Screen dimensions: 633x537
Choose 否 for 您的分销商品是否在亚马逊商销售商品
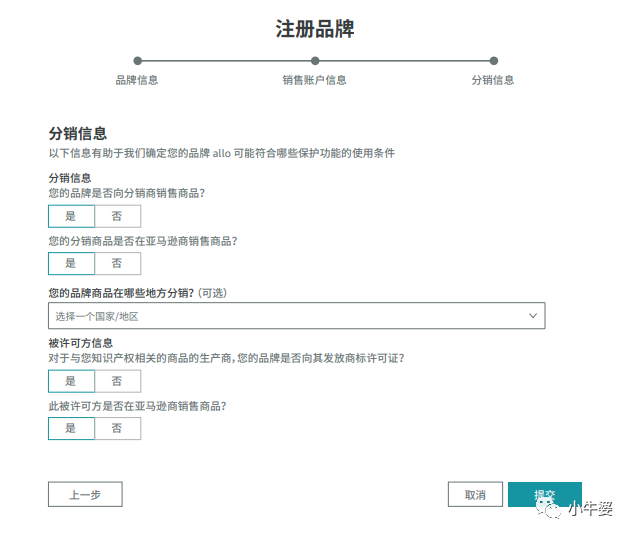point(117,264)
